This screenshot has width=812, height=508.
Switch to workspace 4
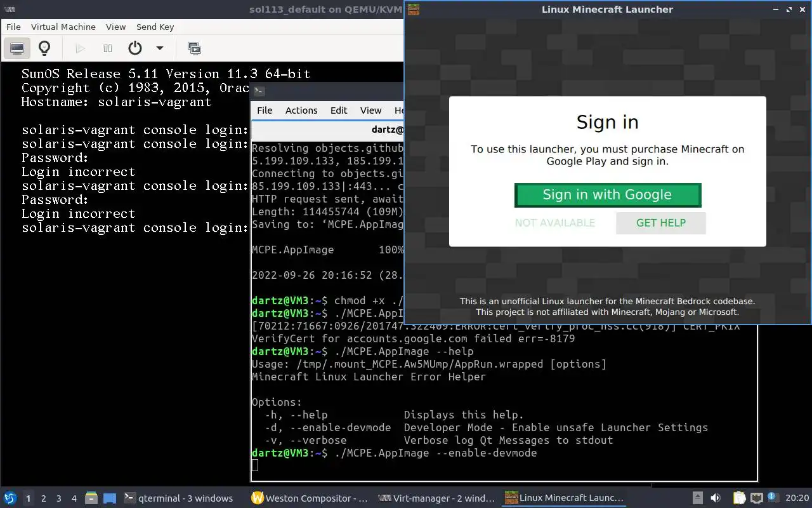(x=74, y=498)
